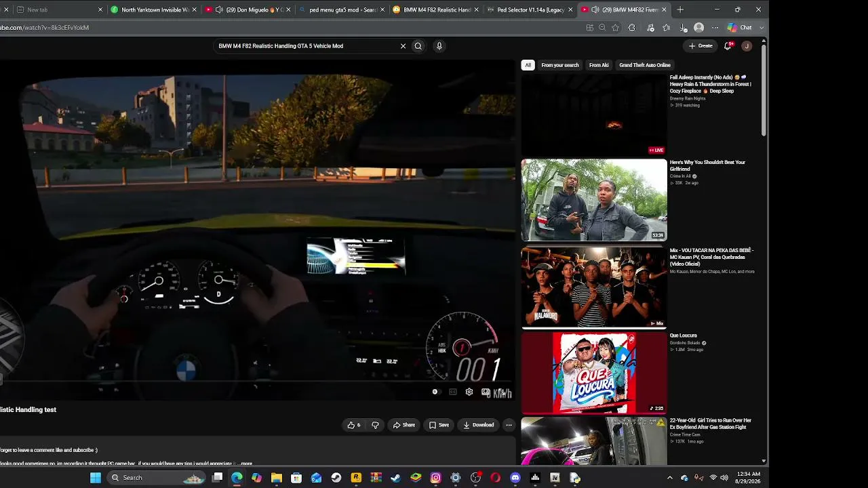Share this video
Viewport: 868px width, 488px height.
tap(404, 425)
